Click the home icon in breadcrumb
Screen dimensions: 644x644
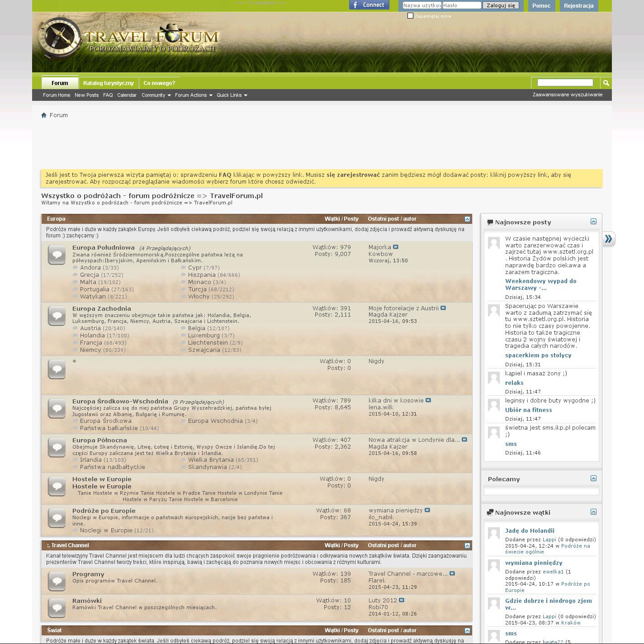[44, 115]
